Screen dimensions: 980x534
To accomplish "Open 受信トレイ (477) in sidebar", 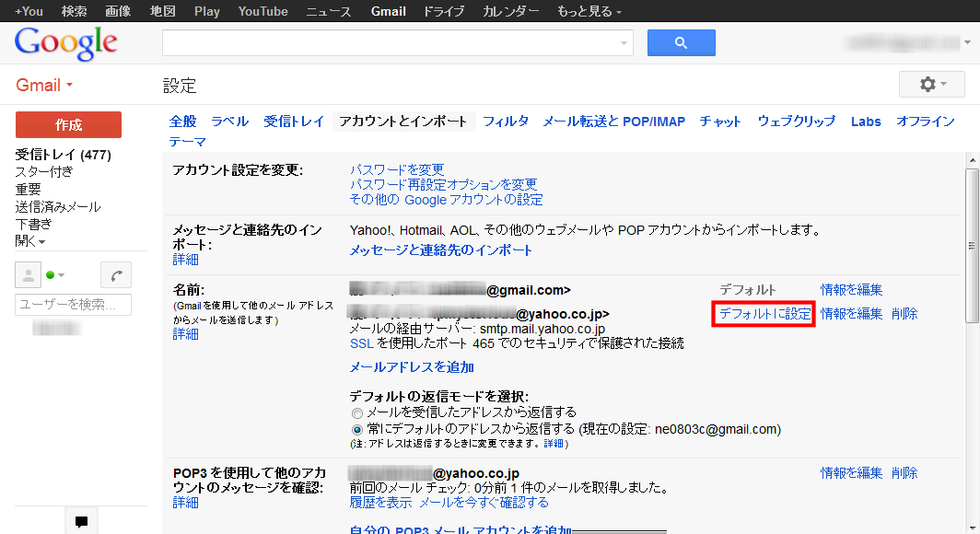I will (x=64, y=155).
